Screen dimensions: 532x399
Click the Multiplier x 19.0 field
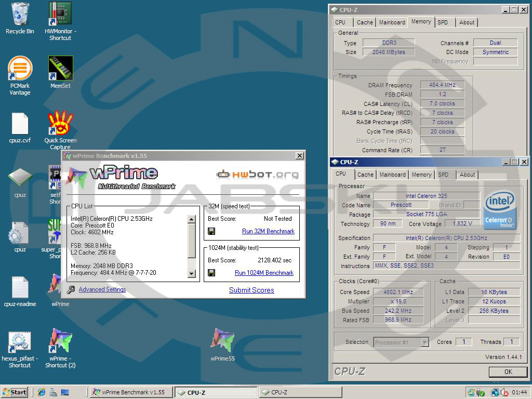398,301
